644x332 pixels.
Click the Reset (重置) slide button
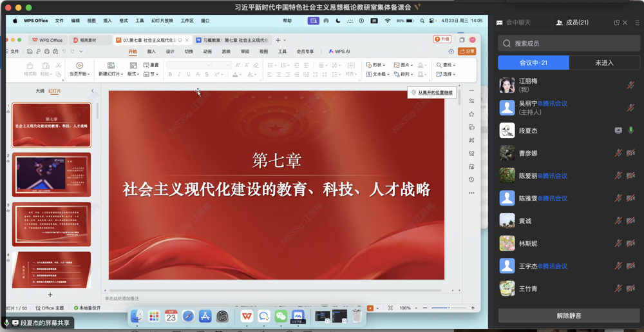(151, 65)
